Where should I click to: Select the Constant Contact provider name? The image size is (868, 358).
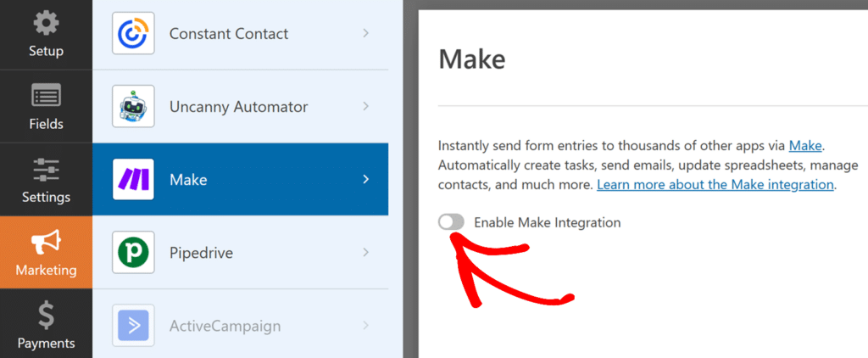click(229, 34)
